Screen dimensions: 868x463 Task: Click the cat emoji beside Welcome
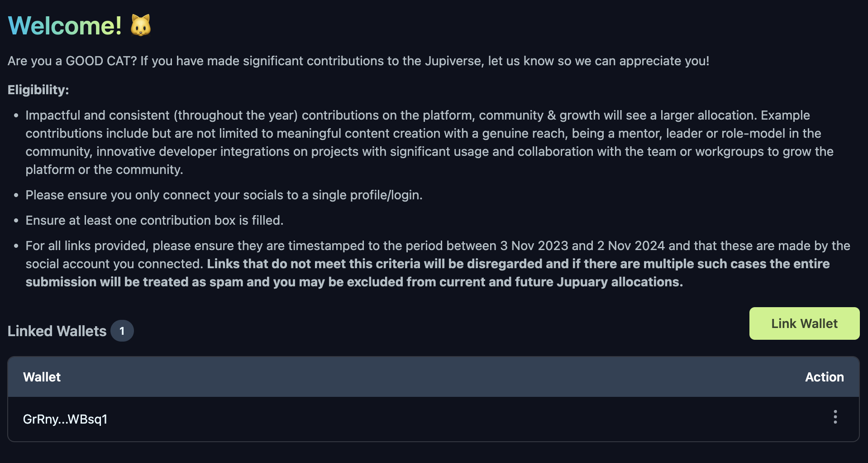pyautogui.click(x=141, y=25)
